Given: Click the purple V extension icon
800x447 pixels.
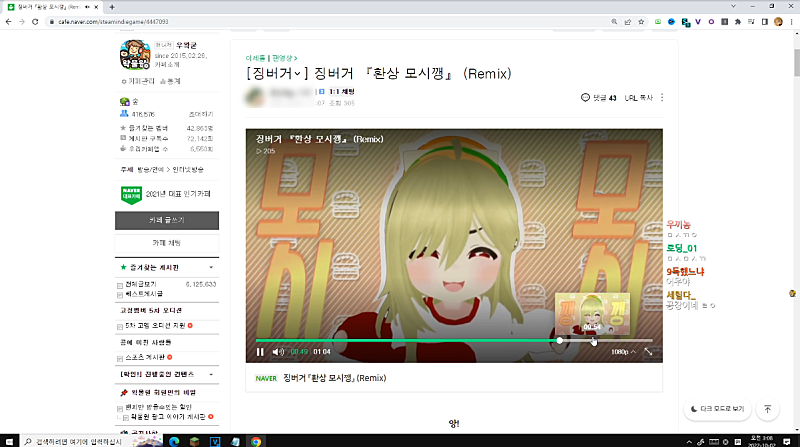Looking at the screenshot, I should 698,22.
